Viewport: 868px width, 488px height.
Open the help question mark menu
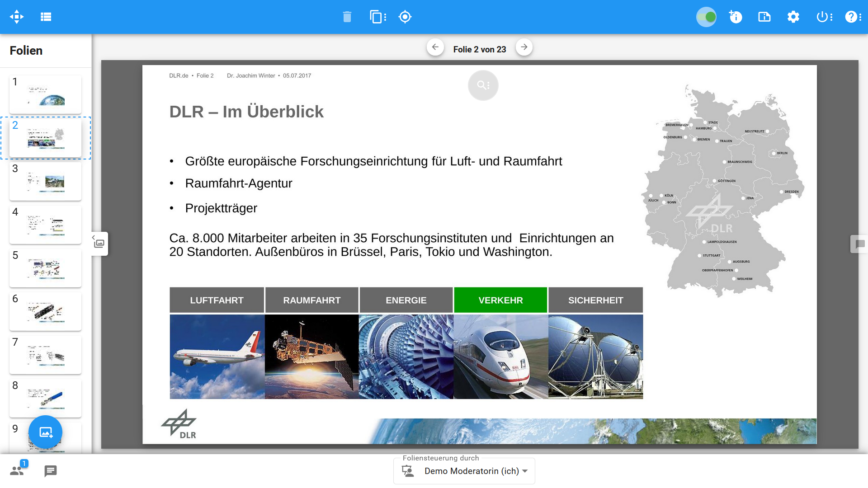click(x=853, y=17)
